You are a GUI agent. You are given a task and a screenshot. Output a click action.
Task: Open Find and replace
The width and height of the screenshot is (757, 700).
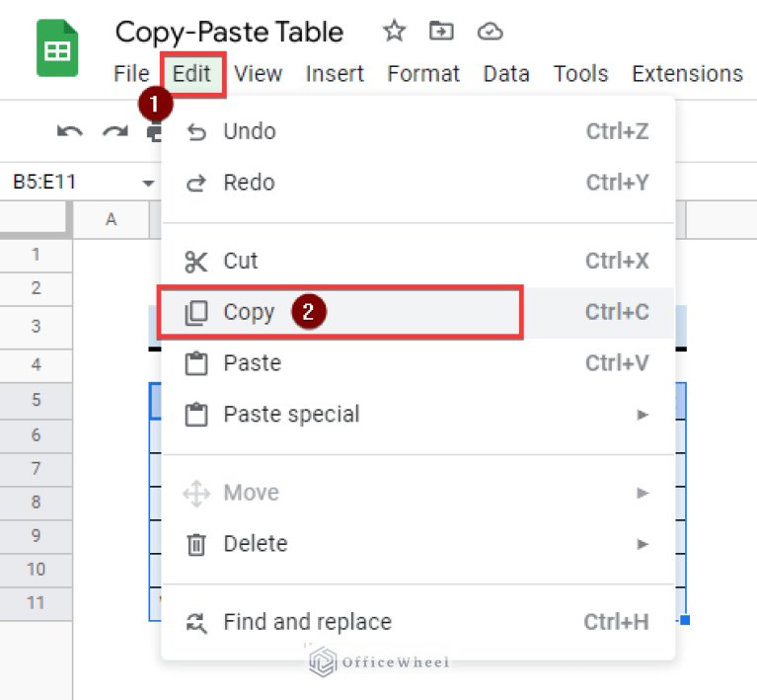click(418, 622)
